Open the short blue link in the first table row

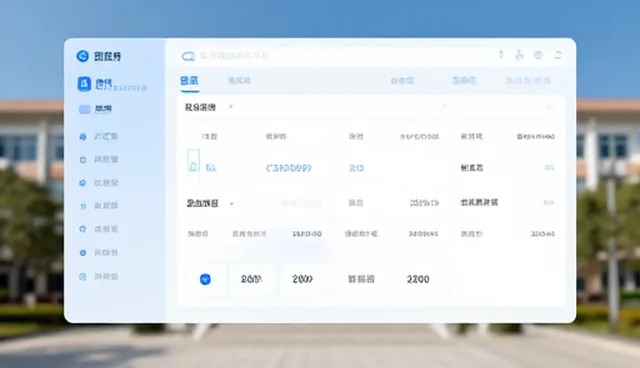[x=356, y=168]
